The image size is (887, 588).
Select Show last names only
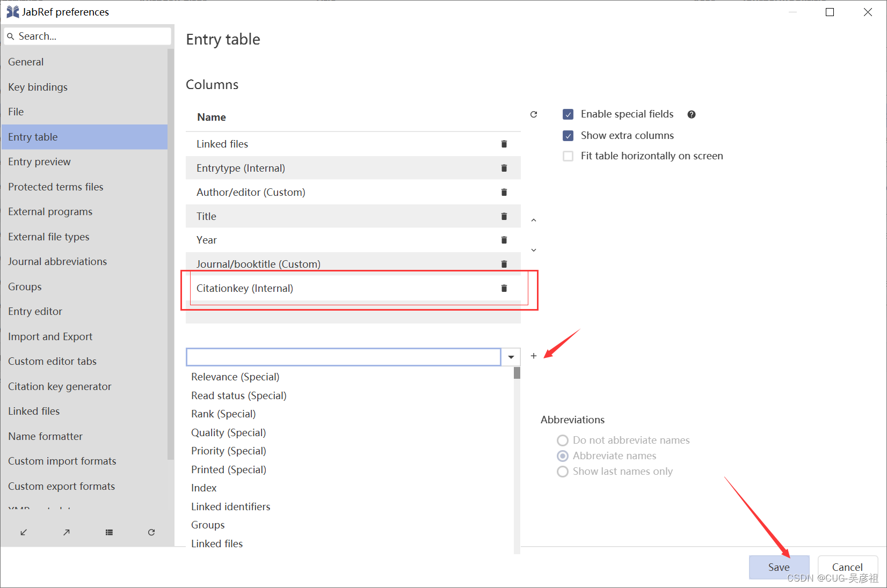(563, 472)
